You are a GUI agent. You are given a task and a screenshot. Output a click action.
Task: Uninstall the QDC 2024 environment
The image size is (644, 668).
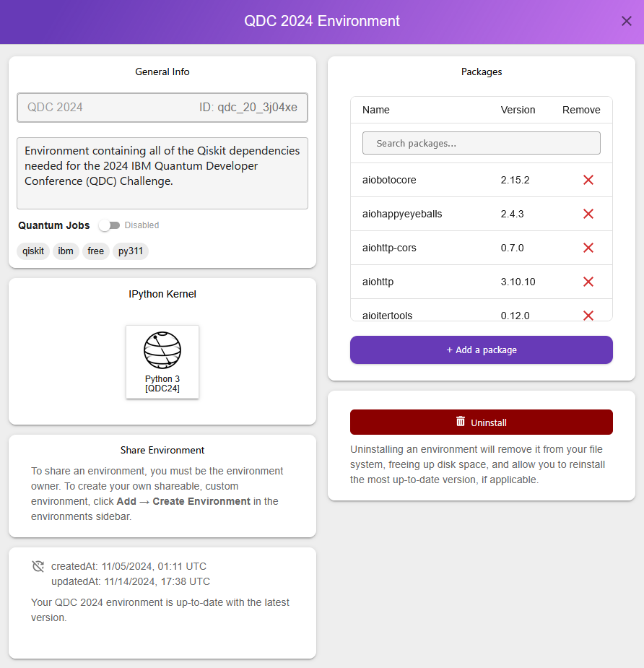click(x=481, y=422)
